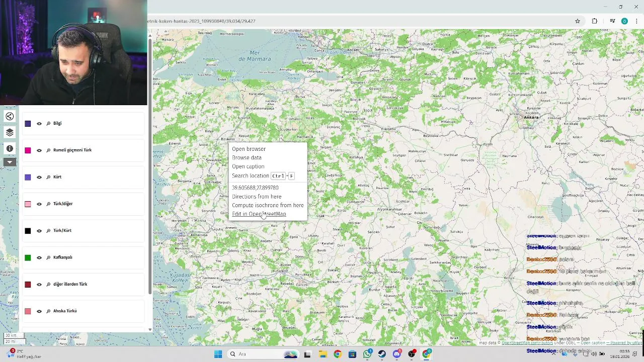Open the Powered by uMap link
This screenshot has width=644, height=362.
pos(626,343)
